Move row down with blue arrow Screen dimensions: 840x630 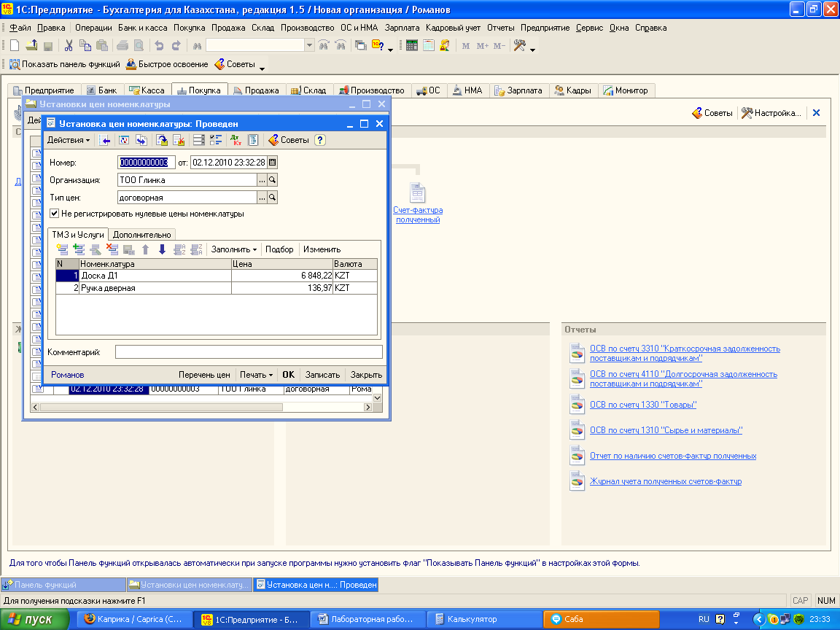pyautogui.click(x=163, y=249)
